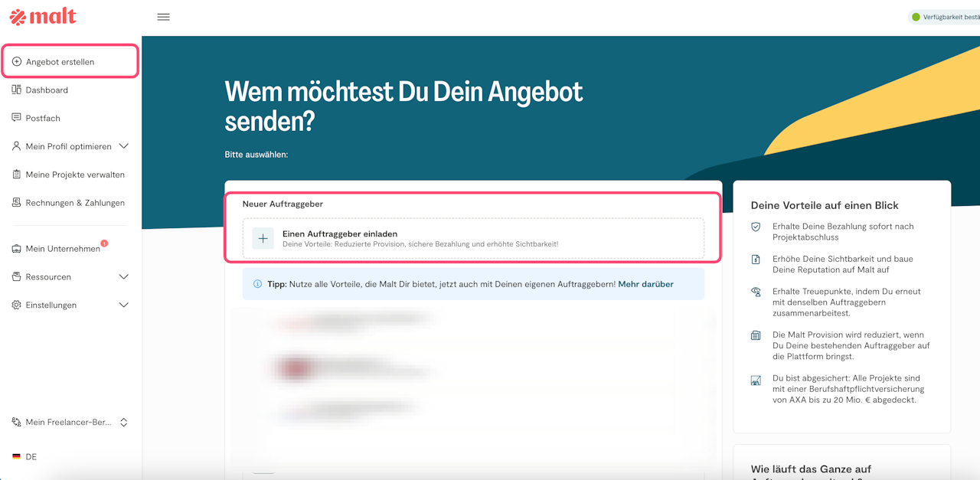The image size is (980, 480).
Task: Click the Einstellungen gear icon
Action: click(x=17, y=305)
